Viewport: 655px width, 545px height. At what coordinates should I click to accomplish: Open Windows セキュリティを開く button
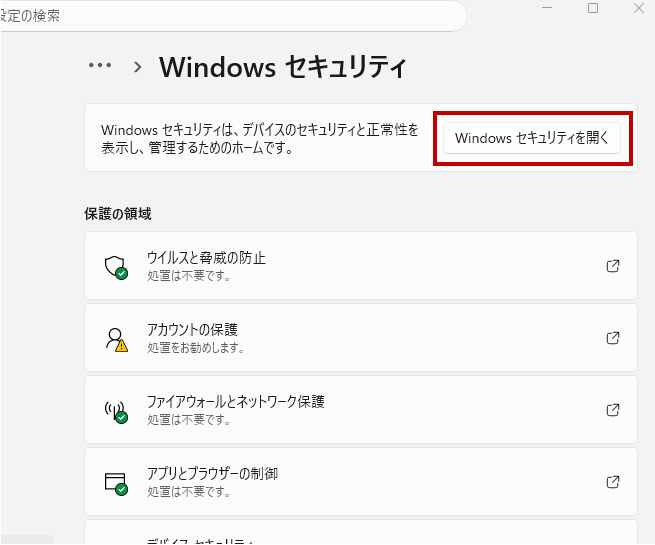pyautogui.click(x=531, y=138)
